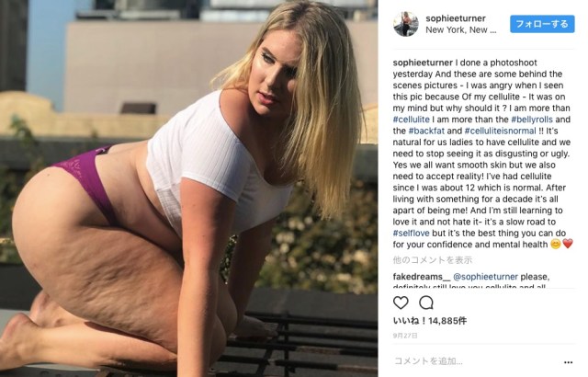Expand other comments via 他のコメントを表示
This screenshot has height=377, width=588.
(x=433, y=260)
